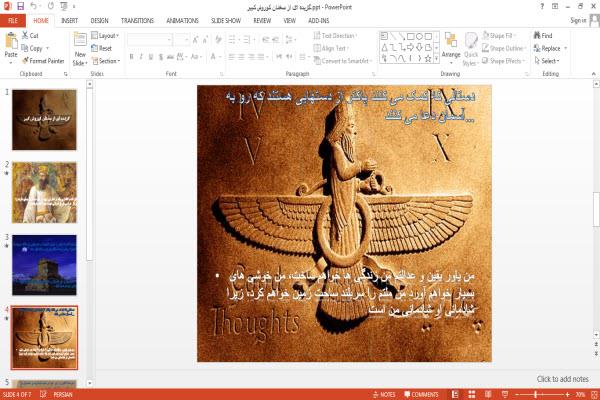Screen dimensions: 600x400
Task: Open the Arrange menu
Action: click(x=451, y=48)
